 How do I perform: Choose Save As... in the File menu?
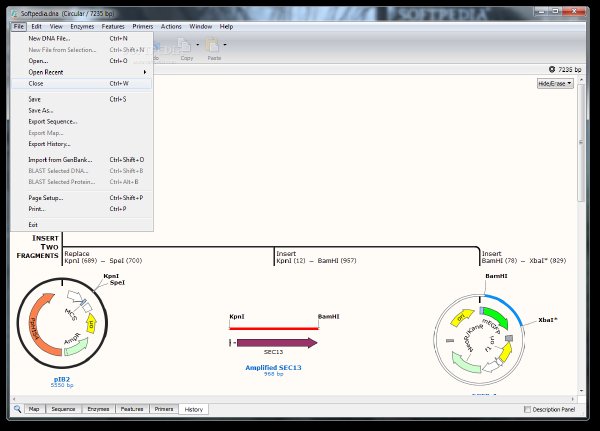coord(82,110)
